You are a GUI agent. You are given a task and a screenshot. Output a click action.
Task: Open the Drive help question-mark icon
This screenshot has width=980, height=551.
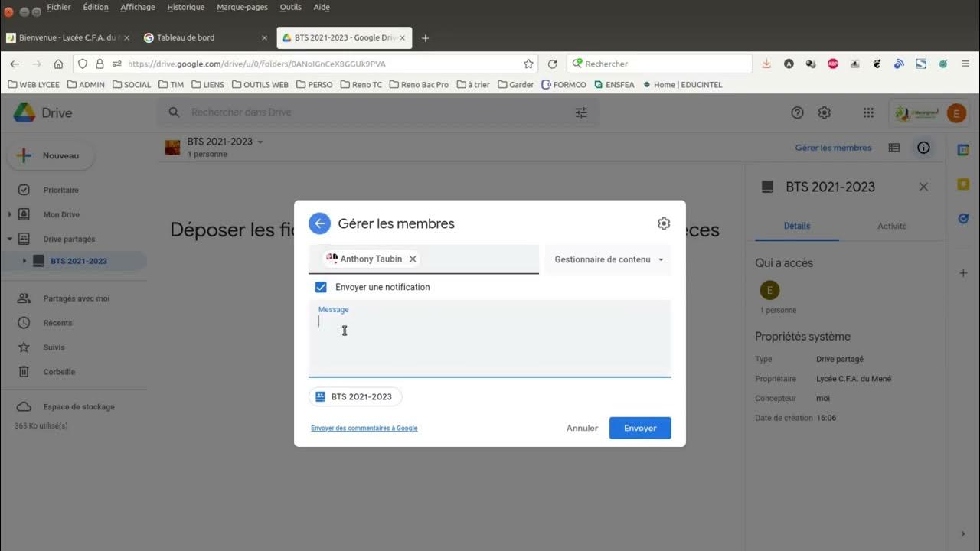coord(797,112)
